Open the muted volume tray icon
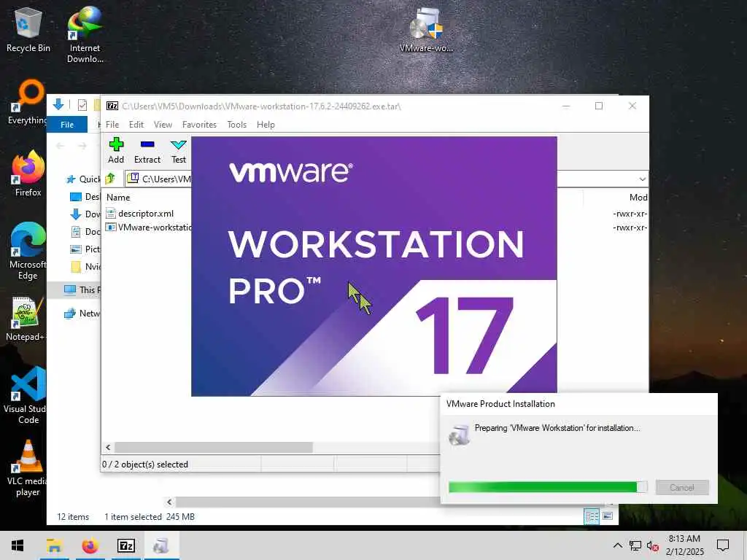The image size is (747, 560). (x=653, y=545)
